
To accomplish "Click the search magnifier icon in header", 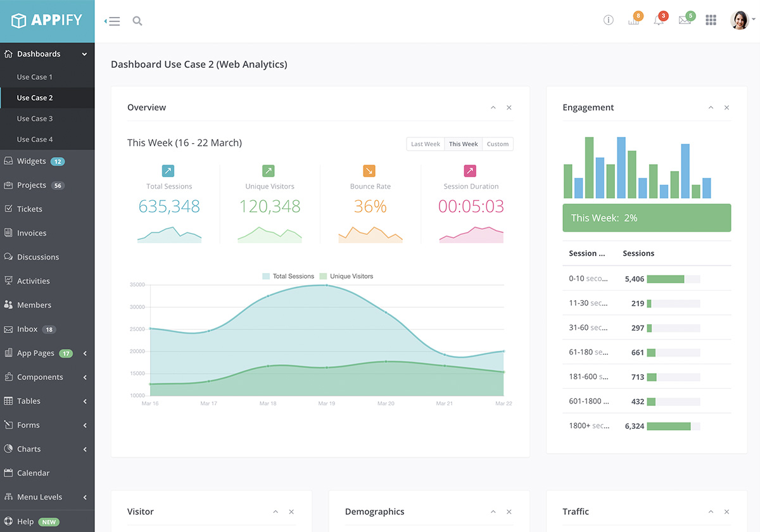I will pyautogui.click(x=137, y=21).
